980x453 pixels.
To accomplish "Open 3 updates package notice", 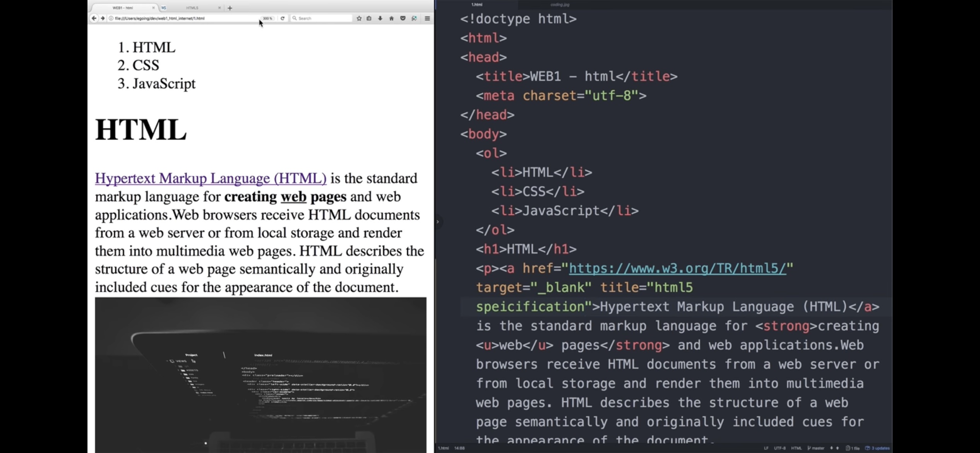I will (877, 448).
